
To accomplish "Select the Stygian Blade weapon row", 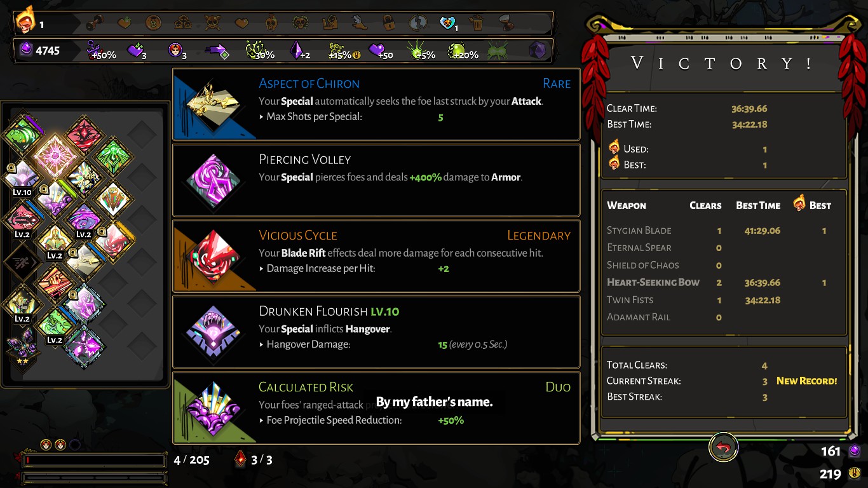I will [x=723, y=230].
